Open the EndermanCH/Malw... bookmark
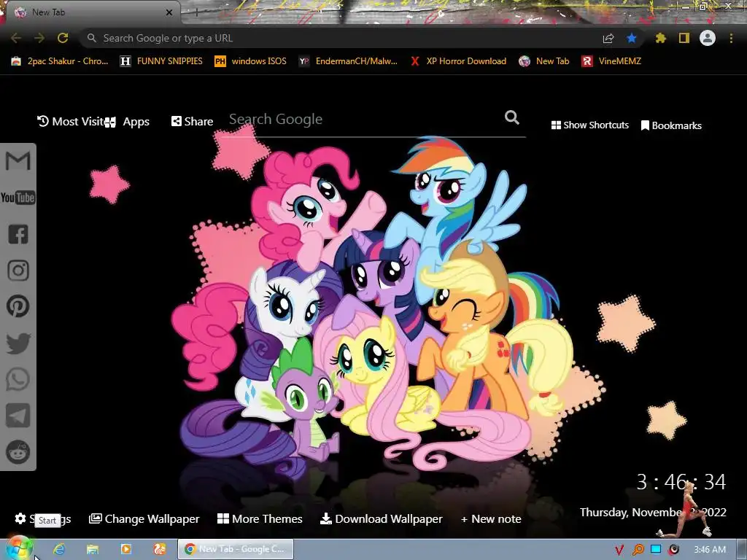Image resolution: width=747 pixels, height=560 pixels. pos(348,61)
